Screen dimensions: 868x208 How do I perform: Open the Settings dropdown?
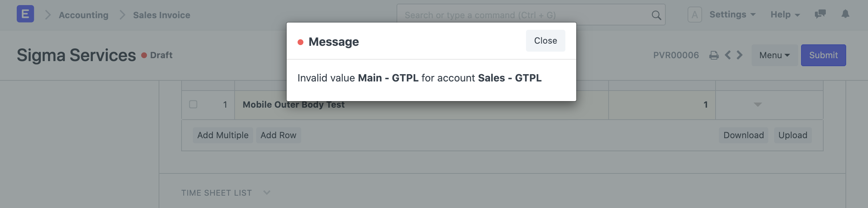click(x=732, y=15)
